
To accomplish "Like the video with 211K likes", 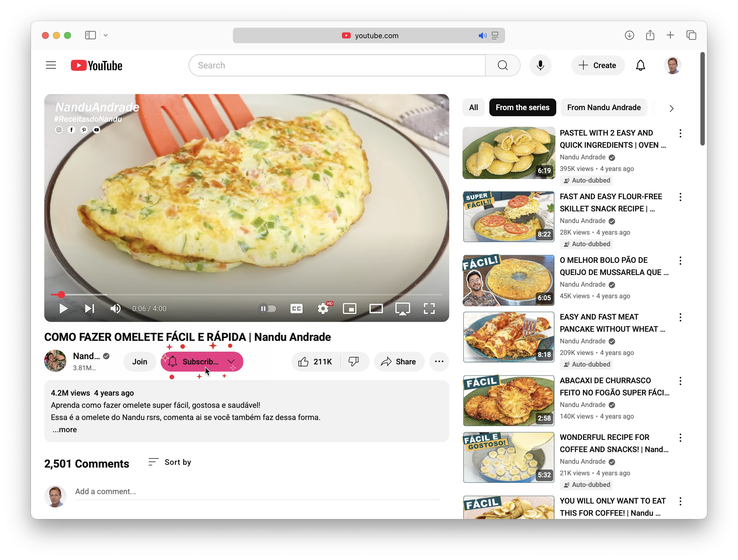I will click(x=315, y=362).
